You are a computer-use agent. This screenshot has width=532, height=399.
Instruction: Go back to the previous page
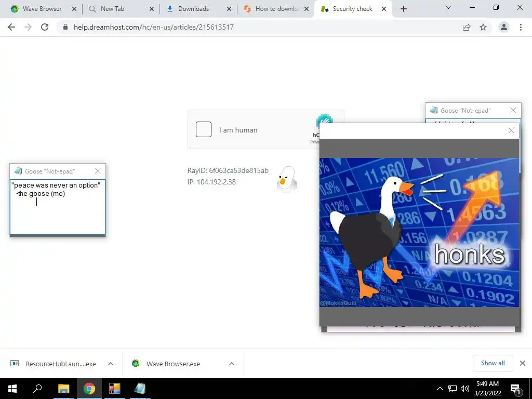pyautogui.click(x=11, y=27)
